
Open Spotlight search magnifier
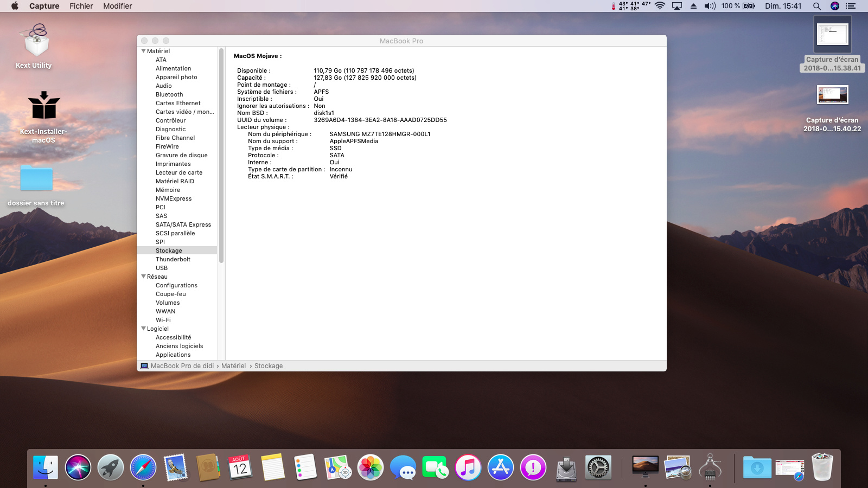816,6
